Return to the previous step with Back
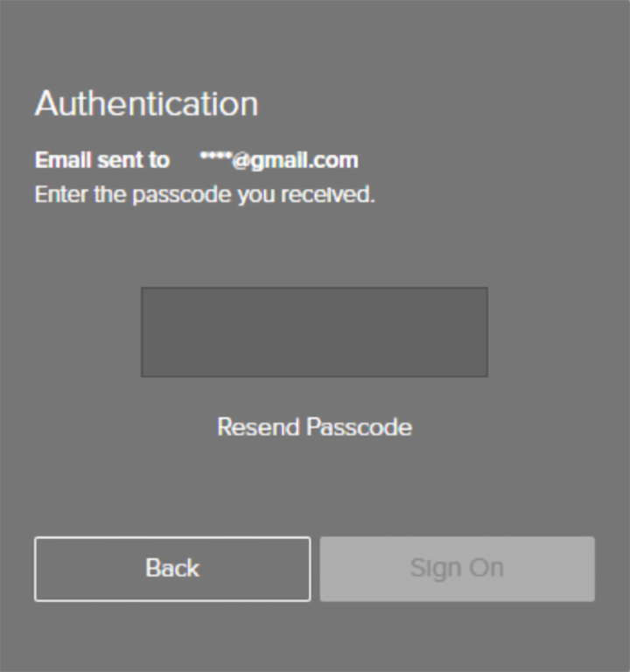 (172, 569)
